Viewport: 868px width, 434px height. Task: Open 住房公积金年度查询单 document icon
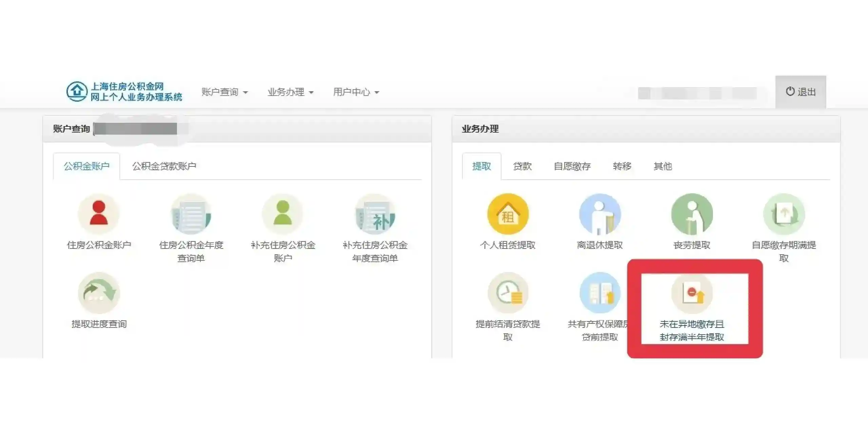coord(191,214)
